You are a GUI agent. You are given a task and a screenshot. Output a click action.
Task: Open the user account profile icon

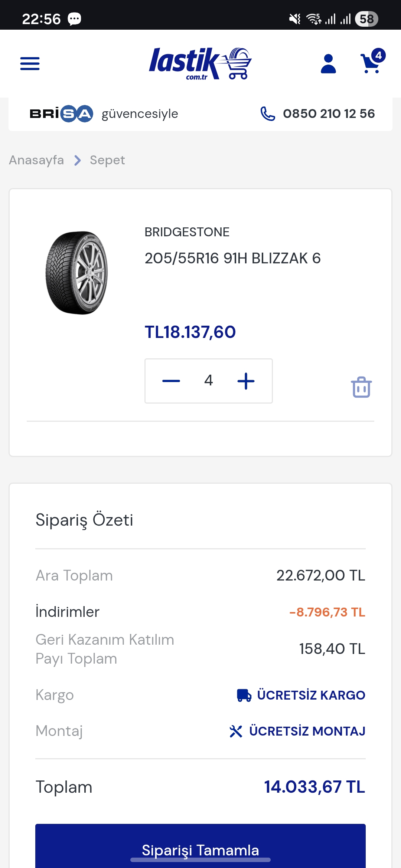click(328, 63)
